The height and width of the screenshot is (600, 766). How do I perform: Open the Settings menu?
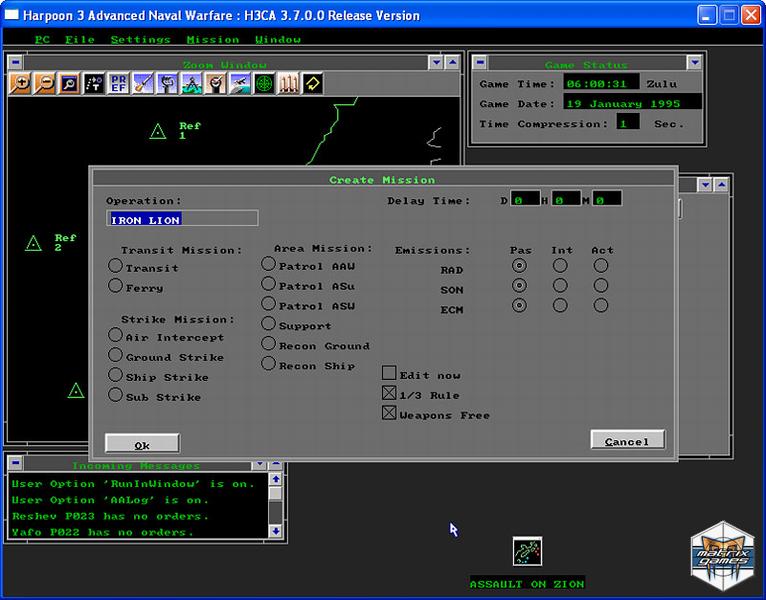point(140,40)
